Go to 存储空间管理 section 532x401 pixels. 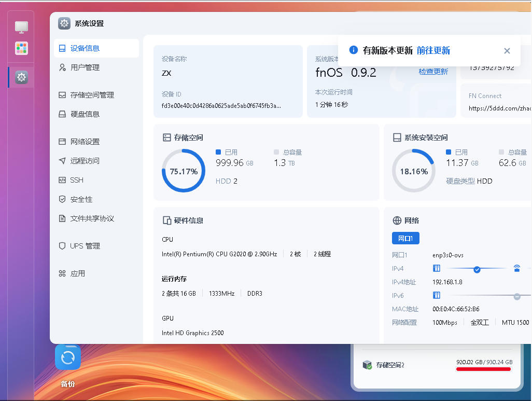coord(96,95)
